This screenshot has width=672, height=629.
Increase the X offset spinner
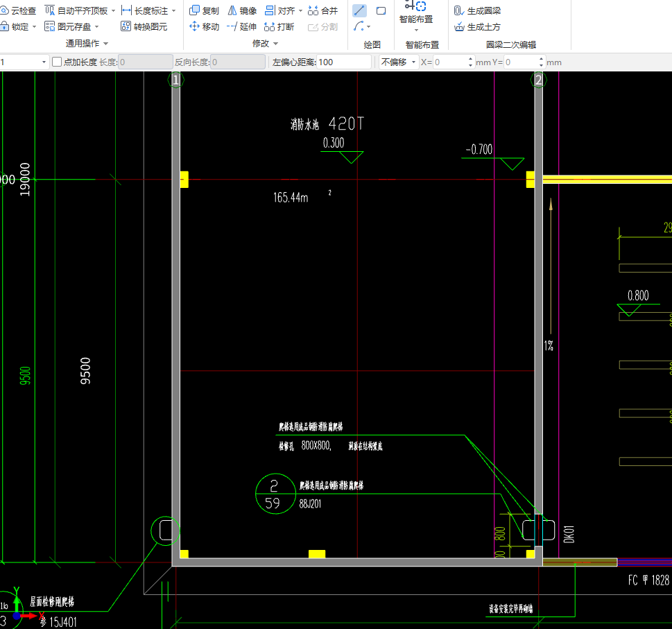pyautogui.click(x=471, y=59)
